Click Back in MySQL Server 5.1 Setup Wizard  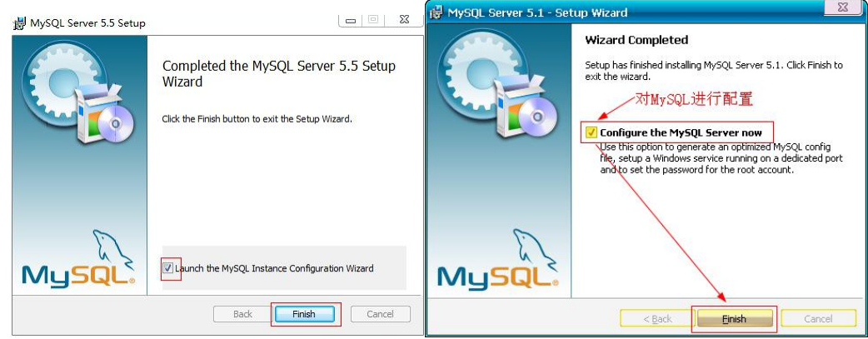(657, 319)
